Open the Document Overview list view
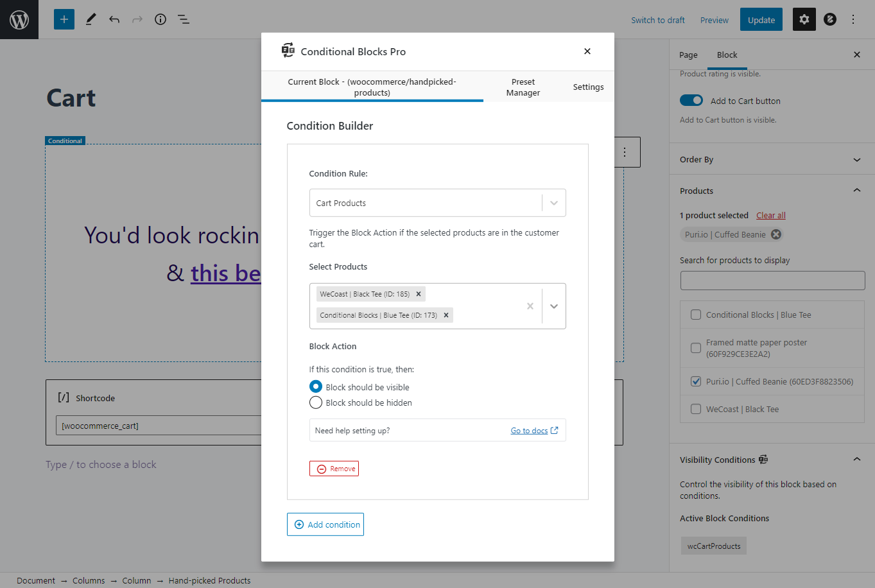875x588 pixels. coord(183,19)
